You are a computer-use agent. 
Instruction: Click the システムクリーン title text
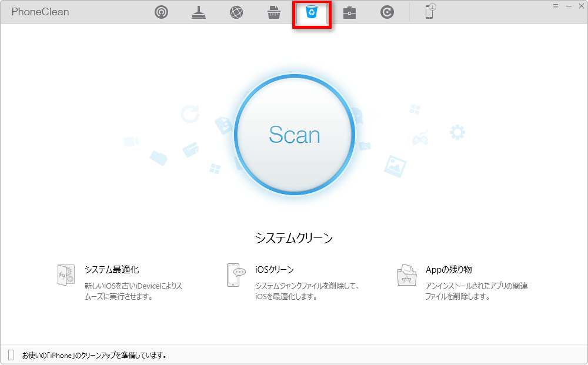[x=294, y=238]
